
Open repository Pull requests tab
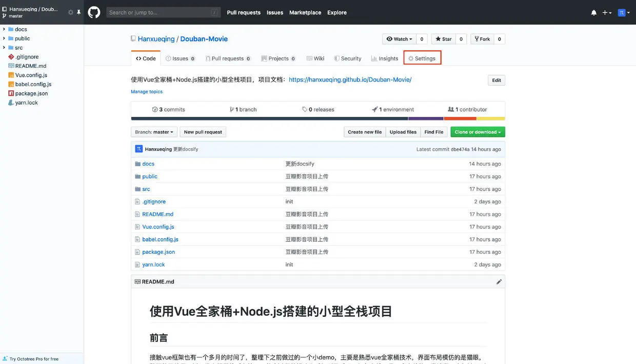228,58
